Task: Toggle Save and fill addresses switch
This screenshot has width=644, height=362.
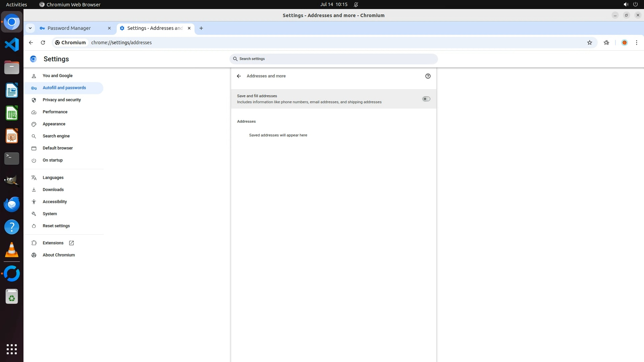Action: tap(426, 99)
